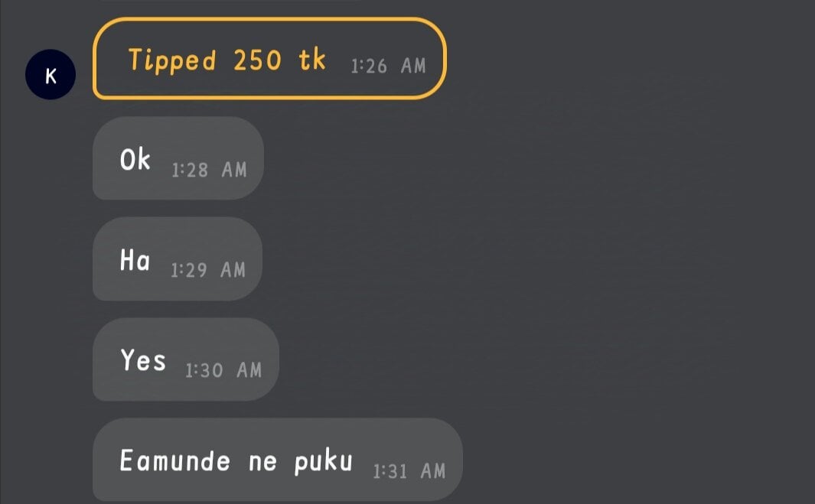Select the word Tipped
This screenshot has height=504, width=815.
[172, 60]
